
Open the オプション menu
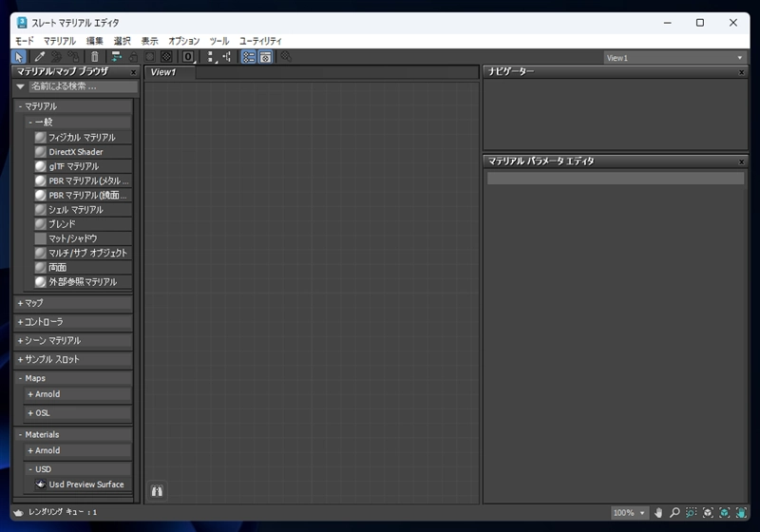point(183,41)
